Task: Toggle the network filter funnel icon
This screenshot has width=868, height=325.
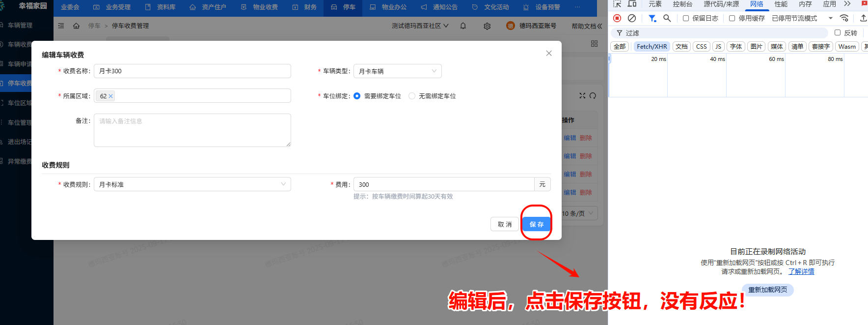Action: (x=652, y=18)
